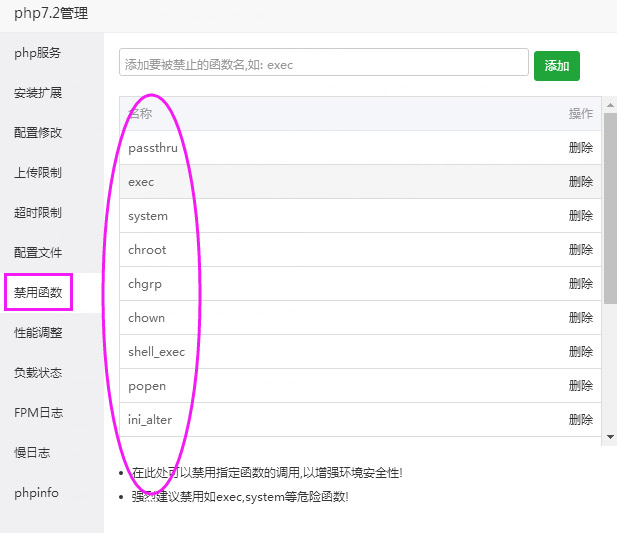Open FPM日志 log view

tap(39, 412)
